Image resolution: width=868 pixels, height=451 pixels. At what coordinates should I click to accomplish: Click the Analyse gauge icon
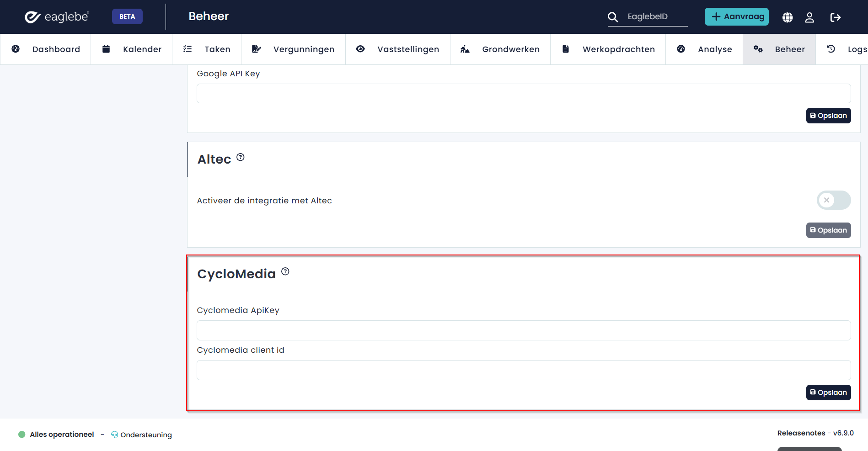(681, 49)
